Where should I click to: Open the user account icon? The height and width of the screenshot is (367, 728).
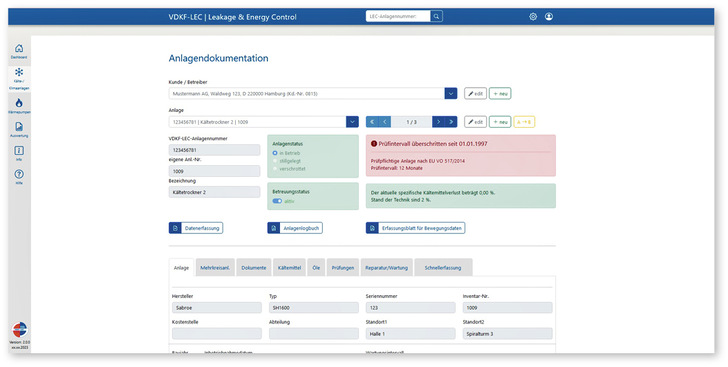tap(549, 17)
